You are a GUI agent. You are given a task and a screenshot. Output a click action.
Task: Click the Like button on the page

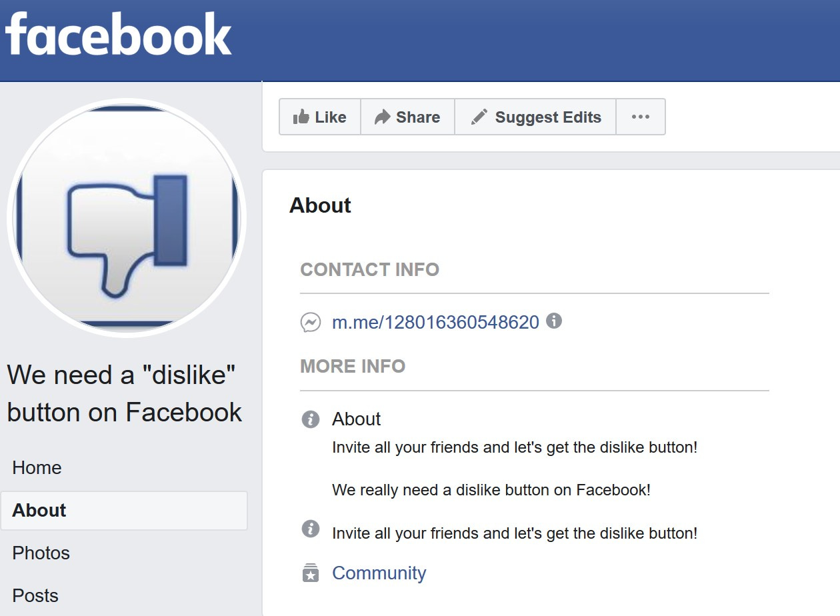coord(320,117)
